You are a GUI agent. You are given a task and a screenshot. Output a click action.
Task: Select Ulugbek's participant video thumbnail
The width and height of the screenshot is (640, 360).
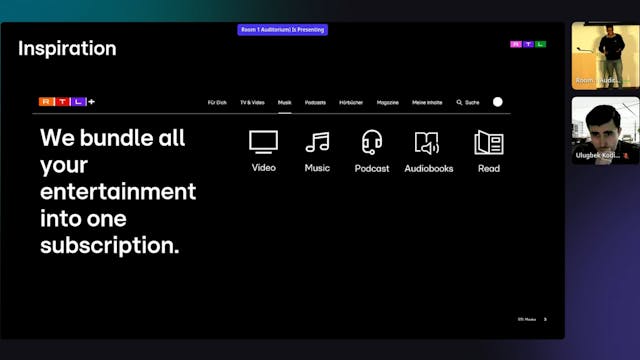pyautogui.click(x=605, y=130)
